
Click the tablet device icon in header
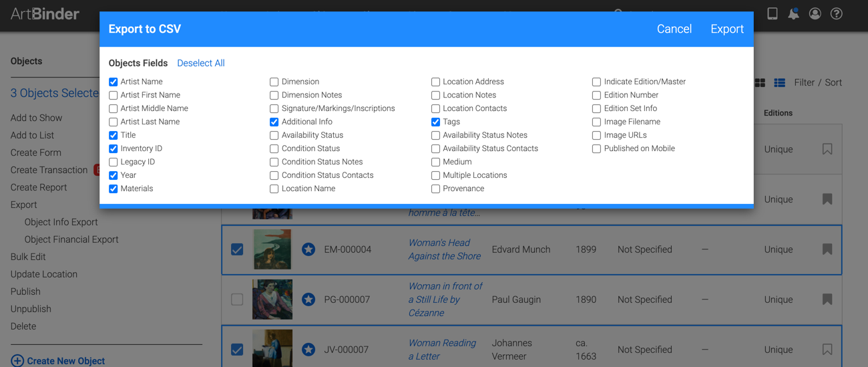pos(773,13)
